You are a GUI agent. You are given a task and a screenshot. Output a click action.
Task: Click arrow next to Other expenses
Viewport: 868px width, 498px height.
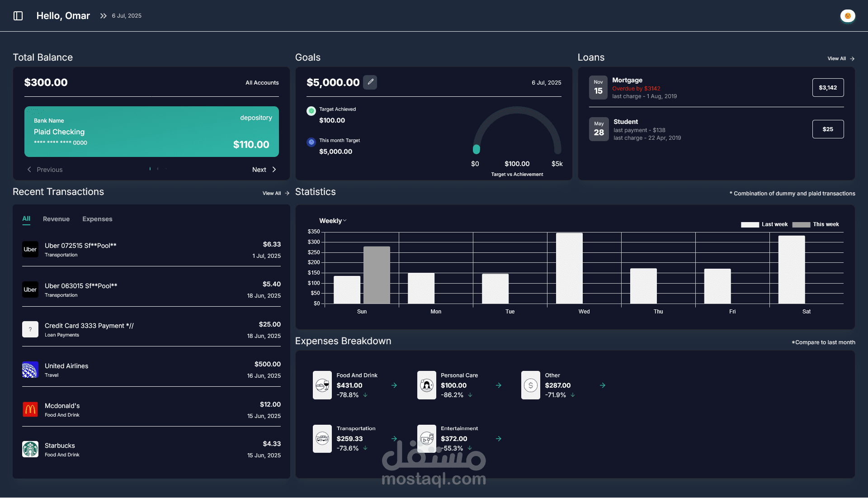tap(603, 385)
